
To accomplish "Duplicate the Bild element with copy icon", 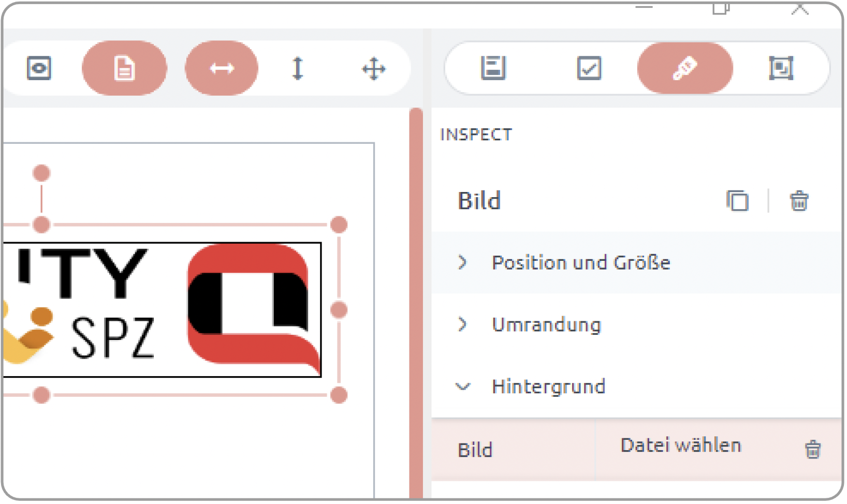I will click(737, 201).
